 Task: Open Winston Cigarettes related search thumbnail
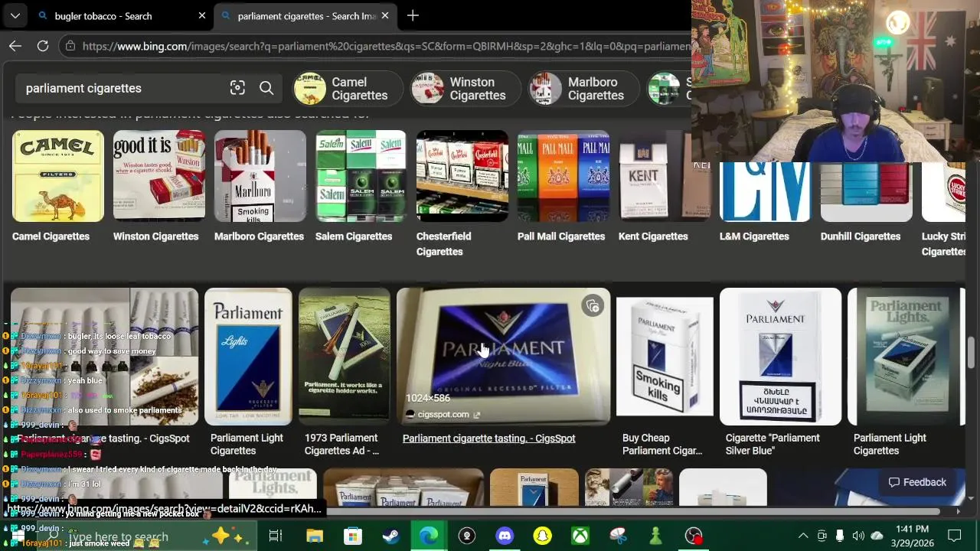[159, 176]
